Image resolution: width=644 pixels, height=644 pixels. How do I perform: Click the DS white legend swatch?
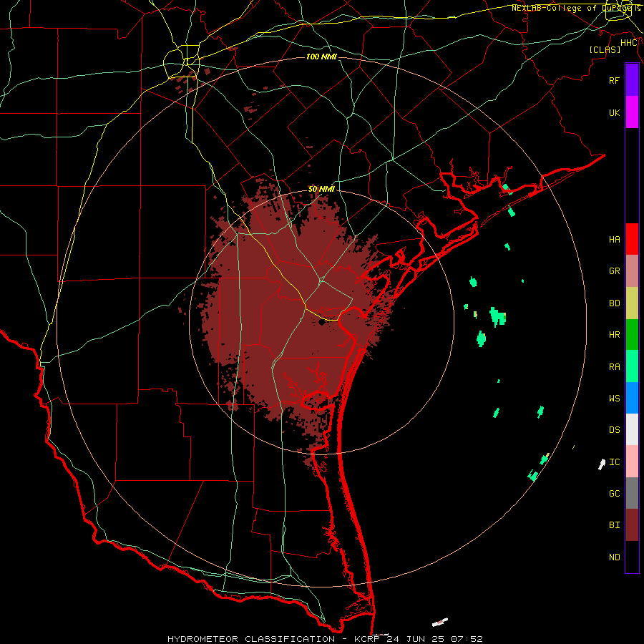point(632,429)
